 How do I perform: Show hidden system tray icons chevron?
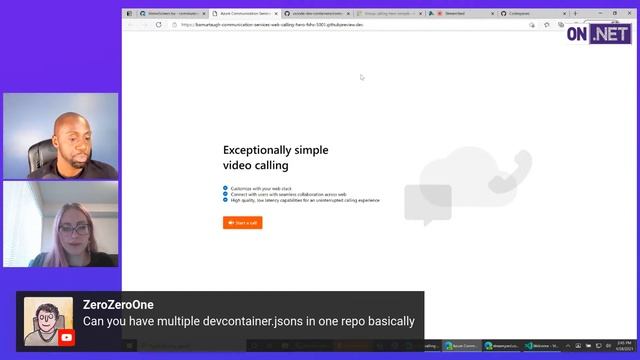568,346
